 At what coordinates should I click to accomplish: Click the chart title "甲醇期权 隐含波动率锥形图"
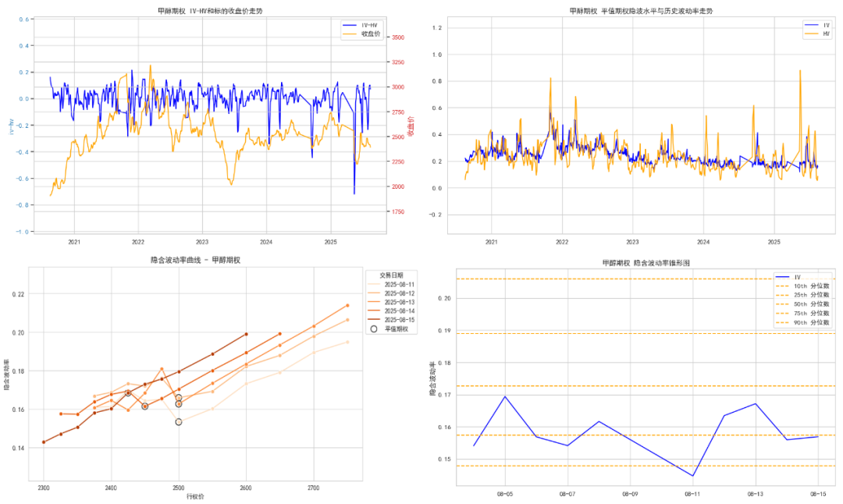pos(646,263)
